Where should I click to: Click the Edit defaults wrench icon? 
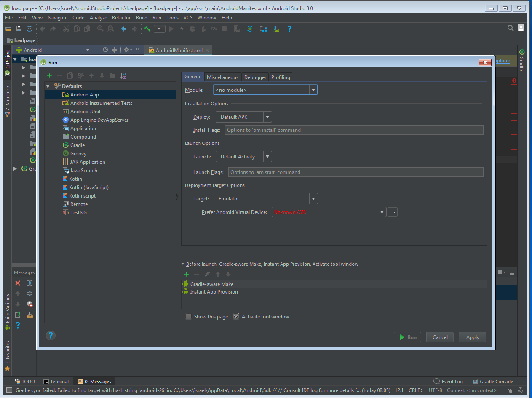coord(81,76)
